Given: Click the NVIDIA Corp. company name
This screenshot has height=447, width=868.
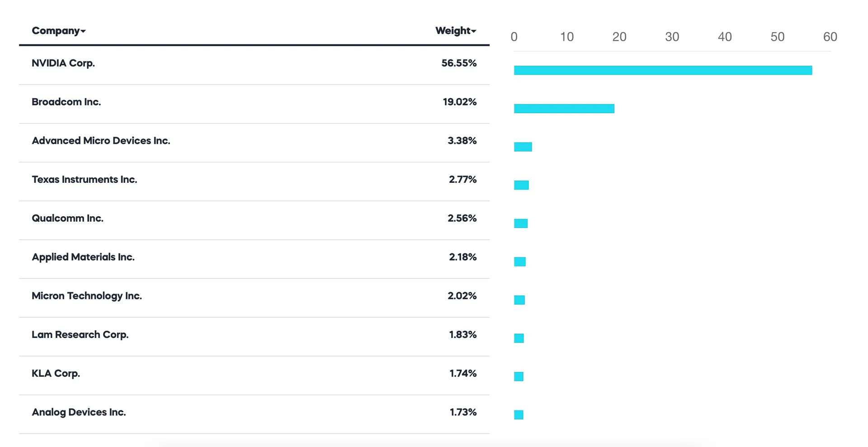Looking at the screenshot, I should (63, 63).
